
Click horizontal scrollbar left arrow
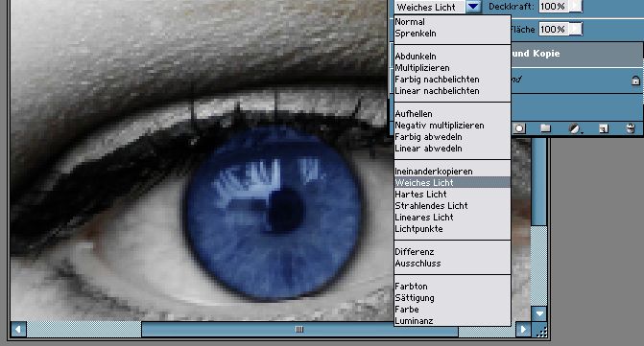18,329
